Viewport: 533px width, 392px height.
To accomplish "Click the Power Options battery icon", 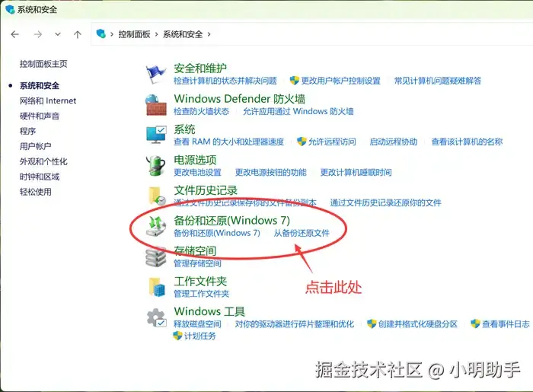I will [x=155, y=166].
